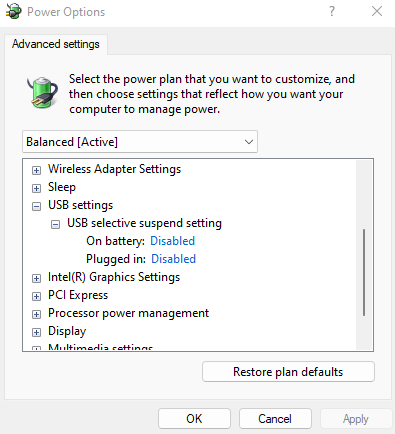Open the Balanced [Active] plan dropdown
The height and width of the screenshot is (434, 395).
140,142
